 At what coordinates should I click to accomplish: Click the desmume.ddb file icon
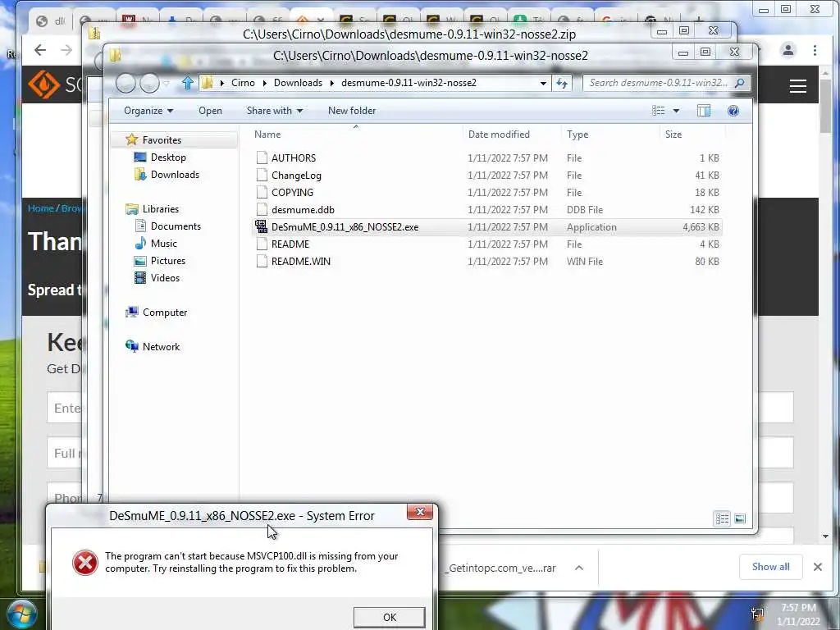point(262,209)
